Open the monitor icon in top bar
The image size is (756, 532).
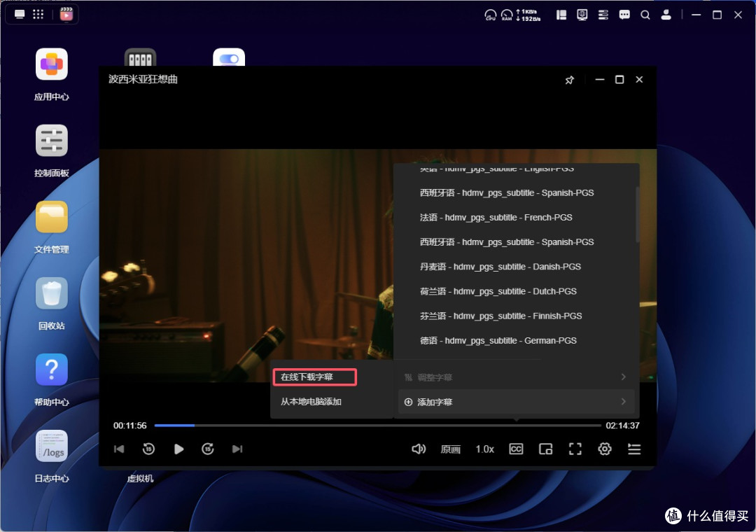[x=582, y=15]
